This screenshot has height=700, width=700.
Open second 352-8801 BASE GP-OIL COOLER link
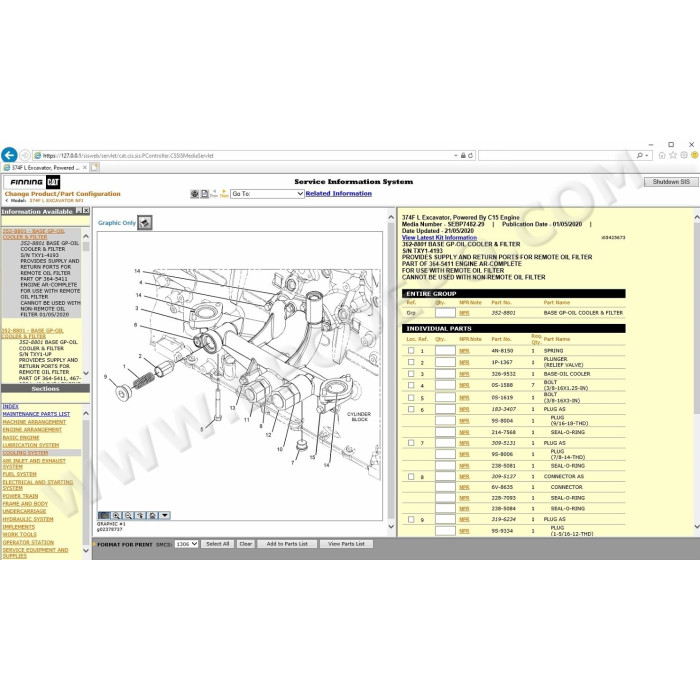click(33, 333)
